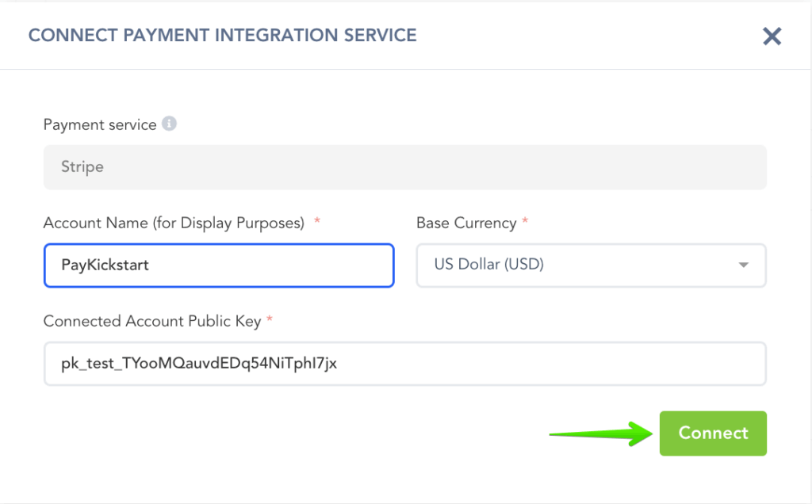Click the red asterisk beside Base Currency

[525, 223]
